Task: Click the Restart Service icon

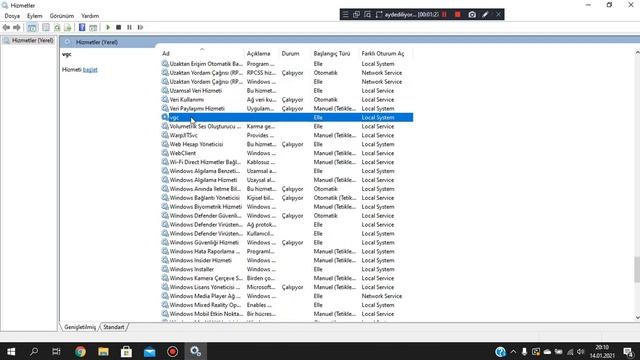Action: [x=140, y=27]
